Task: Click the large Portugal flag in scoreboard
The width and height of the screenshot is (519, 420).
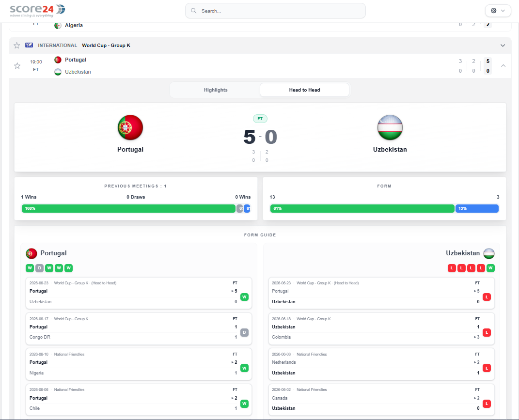Action: point(130,127)
